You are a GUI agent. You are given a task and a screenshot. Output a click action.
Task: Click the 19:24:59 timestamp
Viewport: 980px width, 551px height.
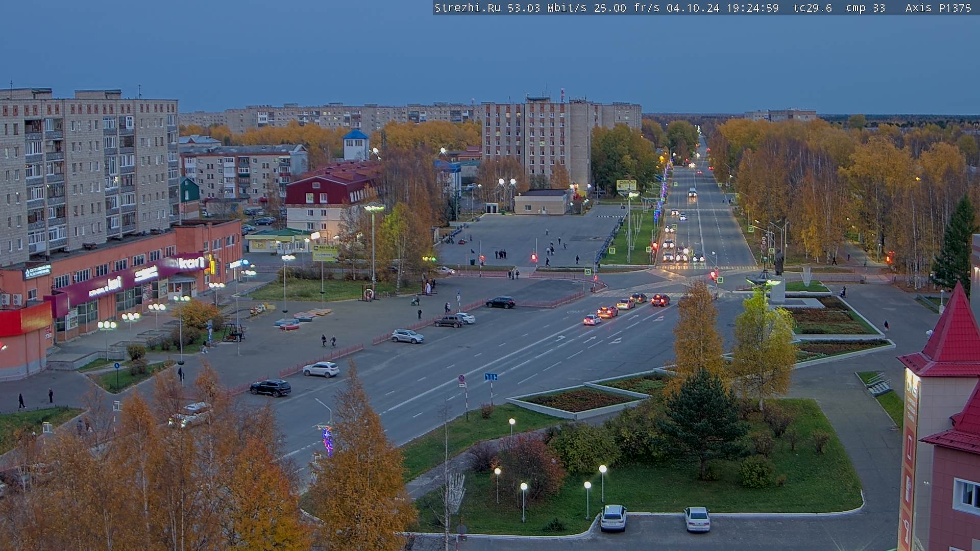coord(753,8)
